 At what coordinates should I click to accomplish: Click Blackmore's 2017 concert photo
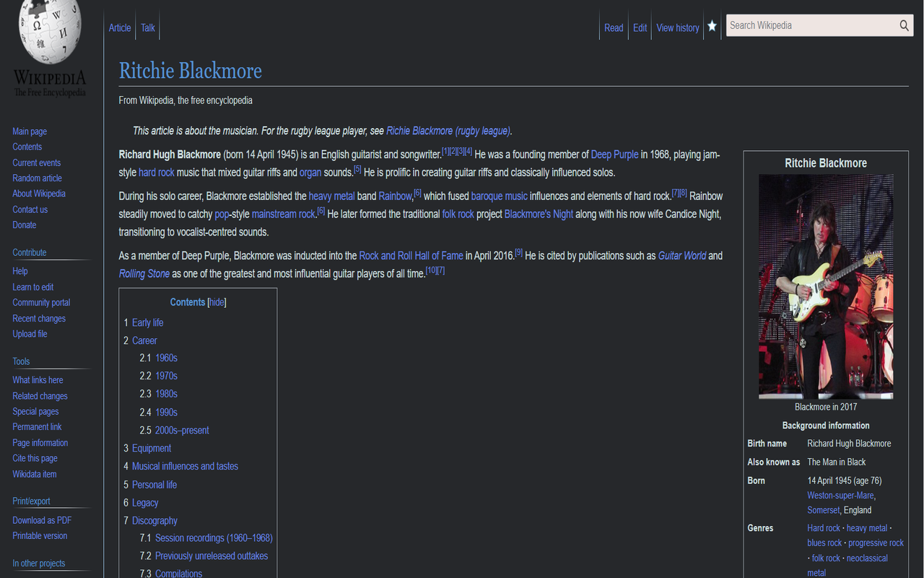(826, 286)
